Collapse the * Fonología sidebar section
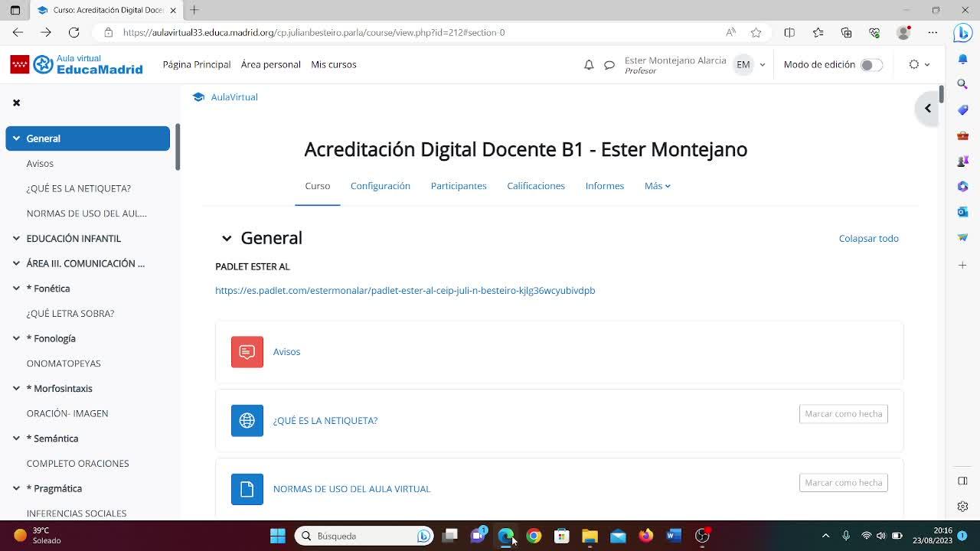This screenshot has height=551, width=980. click(16, 338)
